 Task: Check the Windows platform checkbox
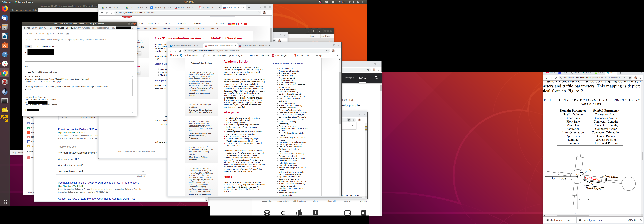pos(159,69)
